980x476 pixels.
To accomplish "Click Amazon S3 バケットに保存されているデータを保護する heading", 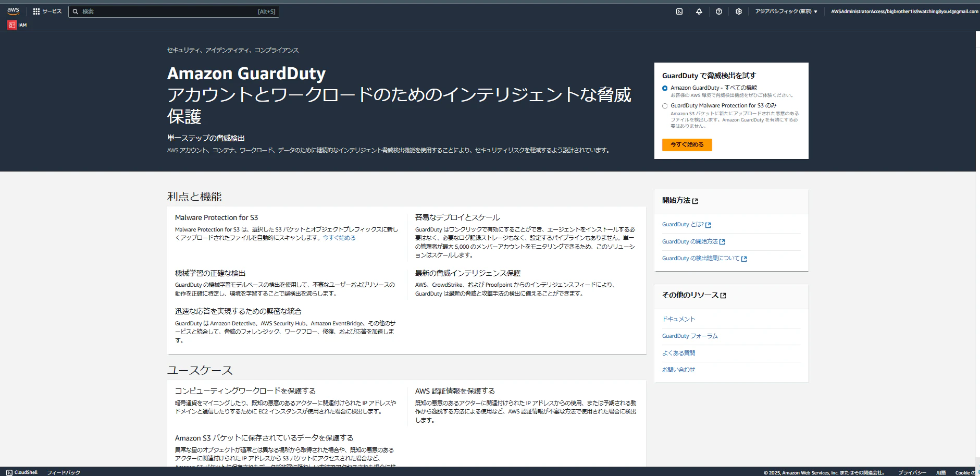I will tap(264, 438).
